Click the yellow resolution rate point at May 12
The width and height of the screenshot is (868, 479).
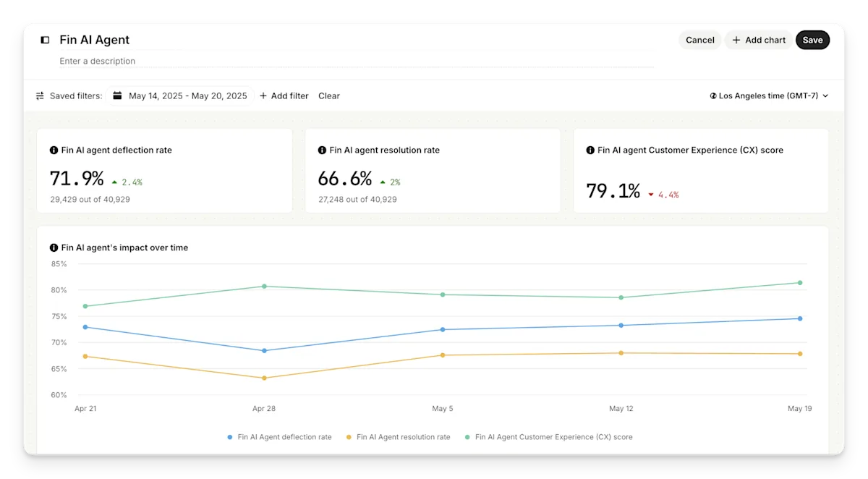pos(621,352)
